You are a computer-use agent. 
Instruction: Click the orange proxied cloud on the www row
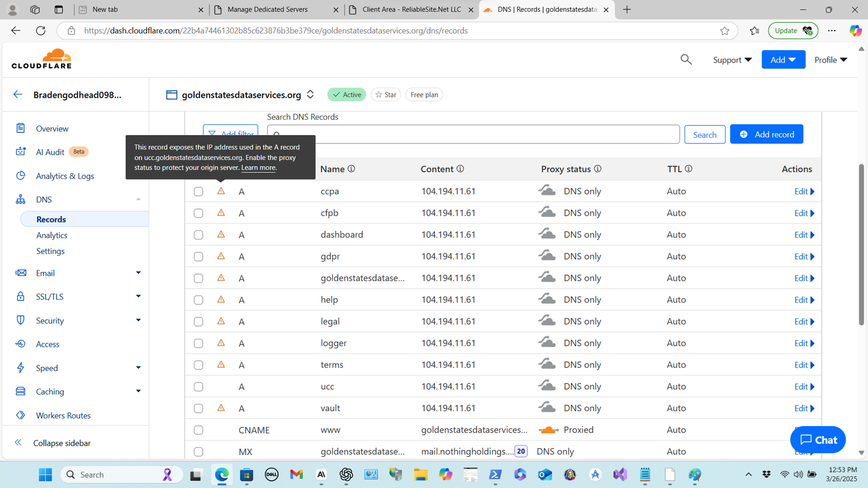click(x=548, y=430)
